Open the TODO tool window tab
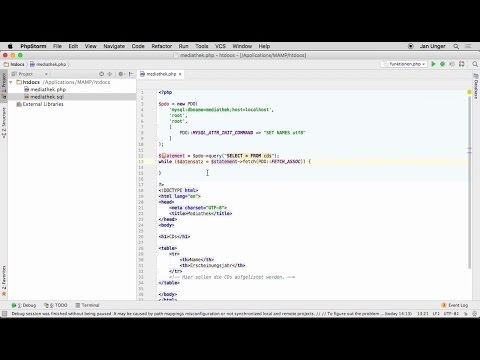 [x=56, y=305]
